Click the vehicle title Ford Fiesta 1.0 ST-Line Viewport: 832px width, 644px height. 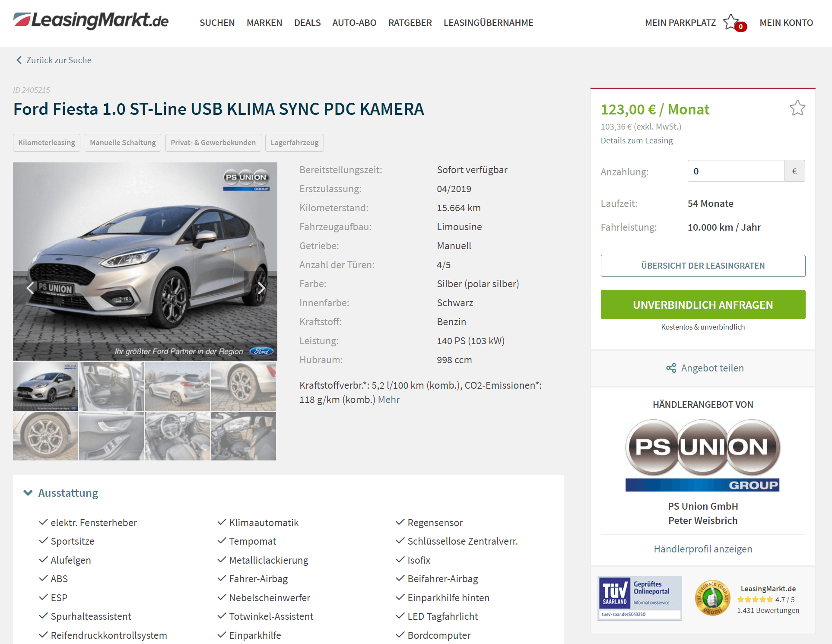click(x=219, y=109)
